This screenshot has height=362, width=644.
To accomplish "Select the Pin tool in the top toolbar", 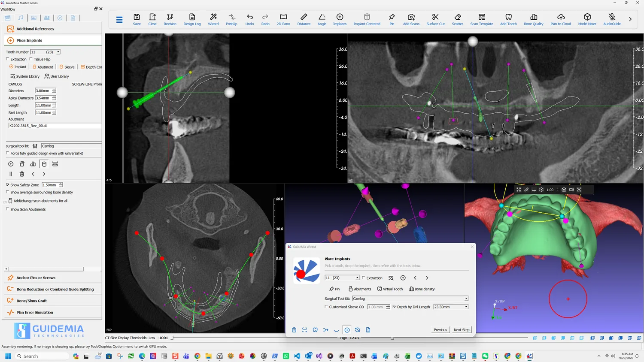I will coord(392,19).
